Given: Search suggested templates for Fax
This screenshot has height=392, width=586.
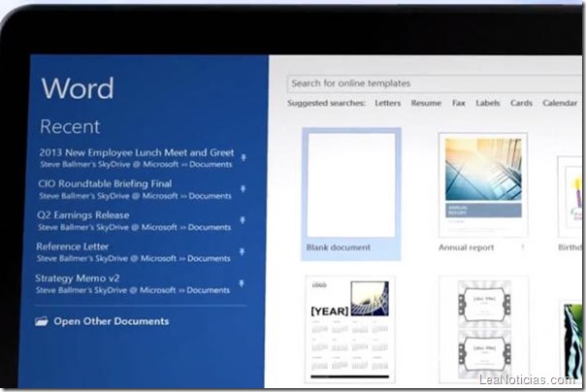Looking at the screenshot, I should [x=459, y=103].
